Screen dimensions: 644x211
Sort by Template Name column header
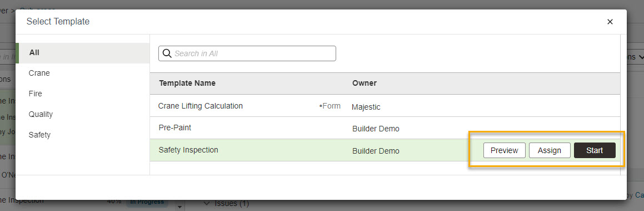187,83
